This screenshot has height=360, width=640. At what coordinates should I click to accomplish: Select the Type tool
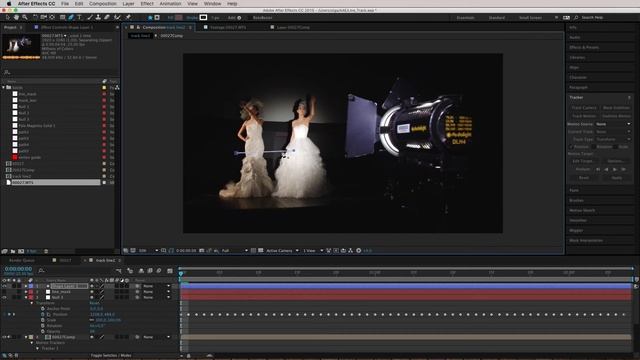(x=79, y=18)
